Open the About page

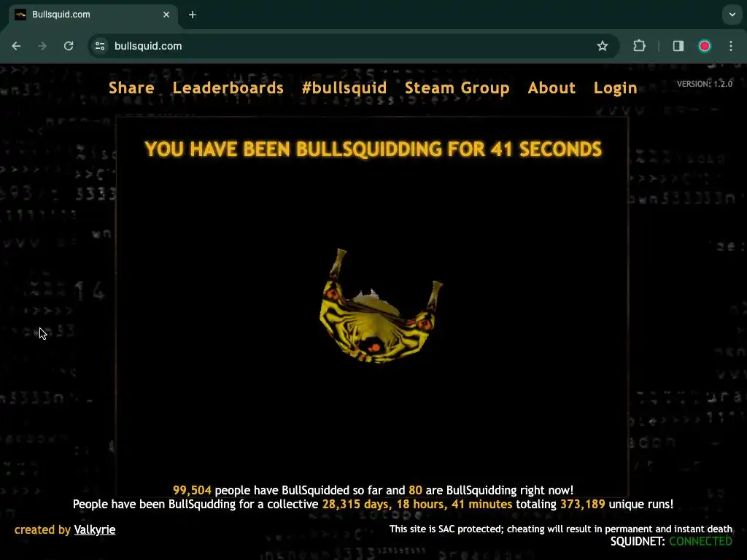[x=551, y=88]
